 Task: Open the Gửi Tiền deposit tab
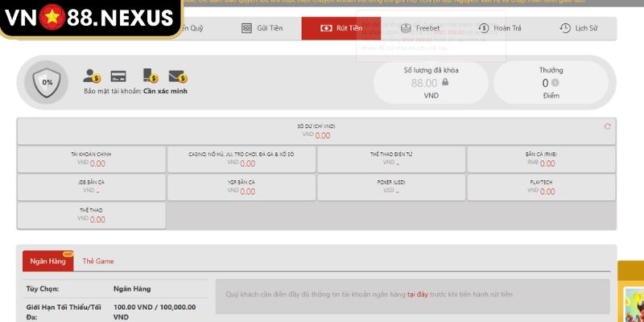(262, 28)
